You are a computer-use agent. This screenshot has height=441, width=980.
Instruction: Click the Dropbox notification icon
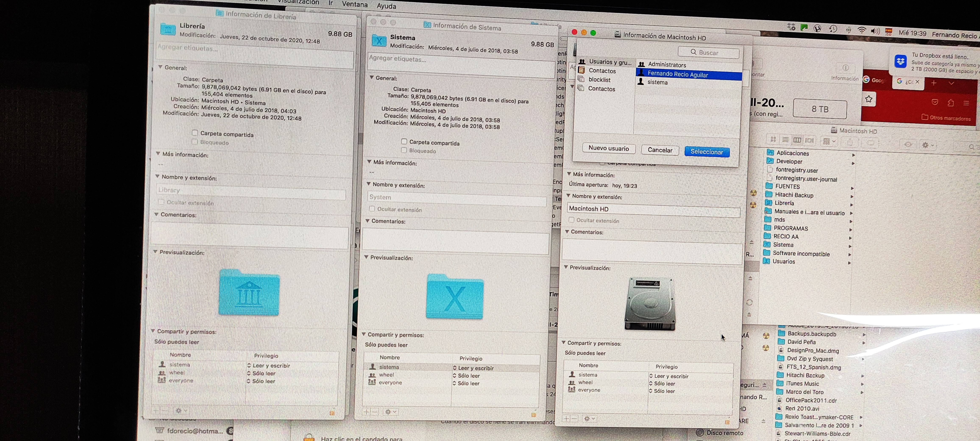(x=900, y=61)
